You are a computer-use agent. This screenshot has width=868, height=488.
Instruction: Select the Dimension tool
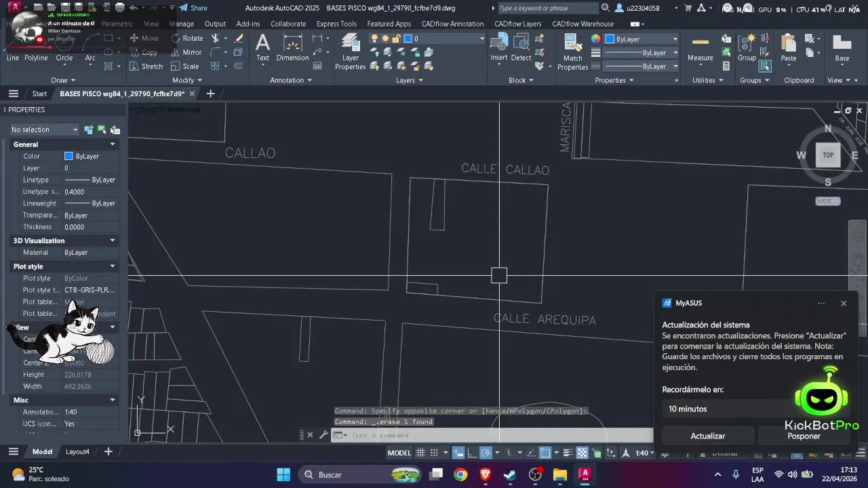(x=292, y=47)
